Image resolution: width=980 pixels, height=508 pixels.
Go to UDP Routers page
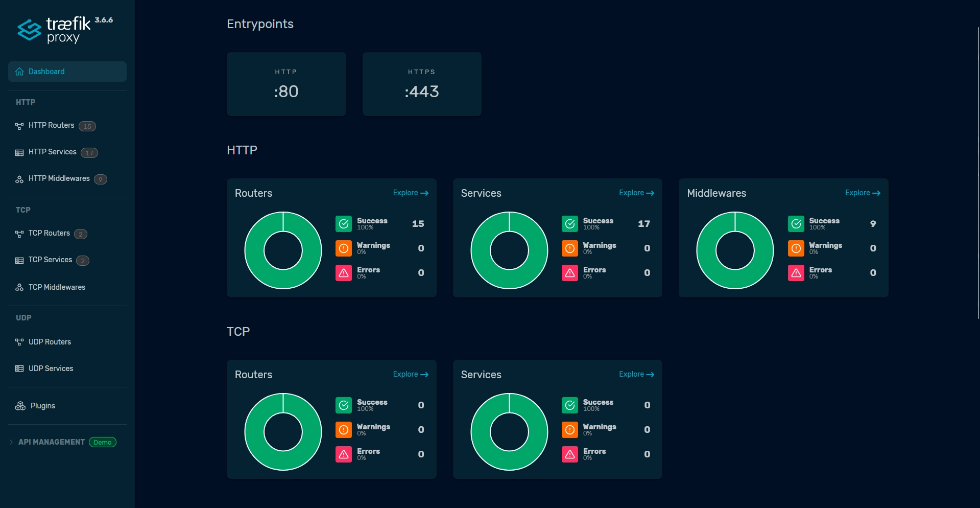(50, 342)
